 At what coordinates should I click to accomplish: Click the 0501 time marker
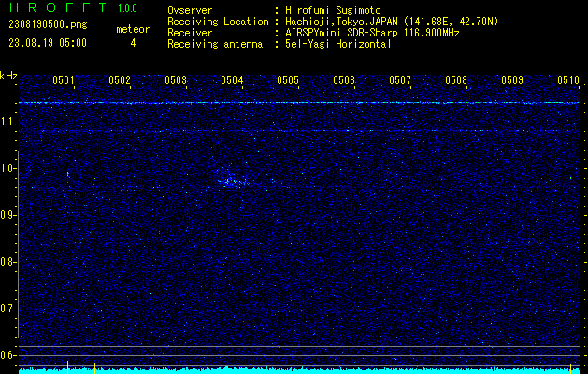click(64, 80)
